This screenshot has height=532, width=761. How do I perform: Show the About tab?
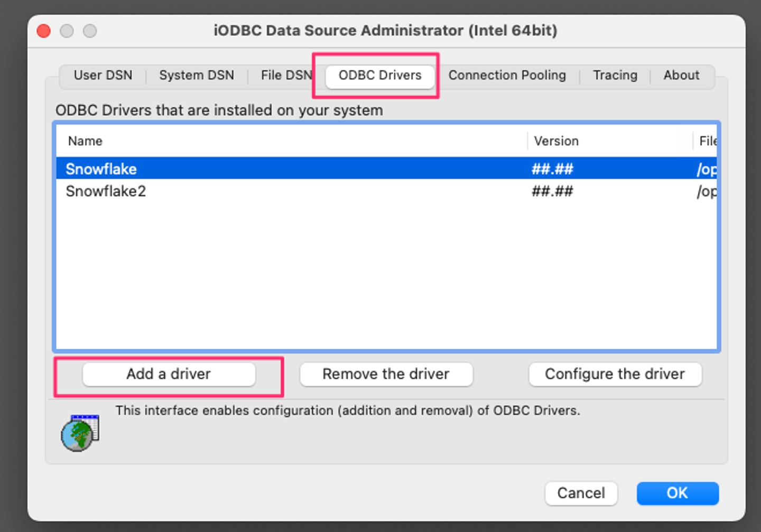(681, 76)
